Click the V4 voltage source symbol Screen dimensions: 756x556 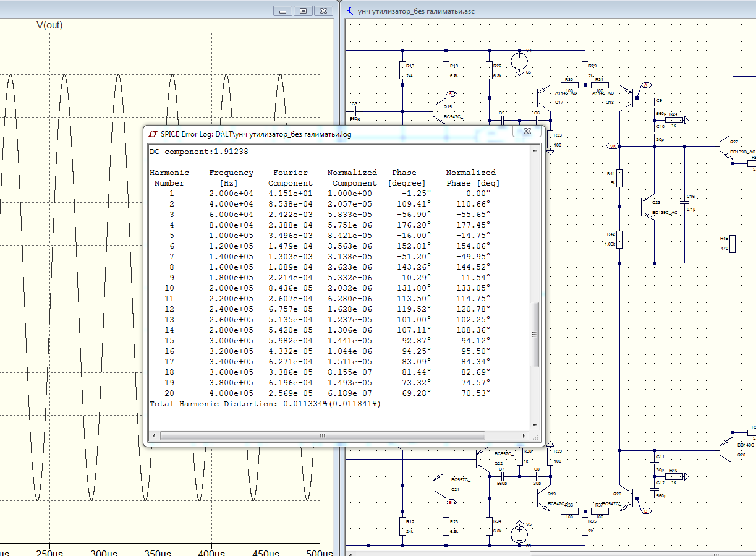tap(520, 61)
